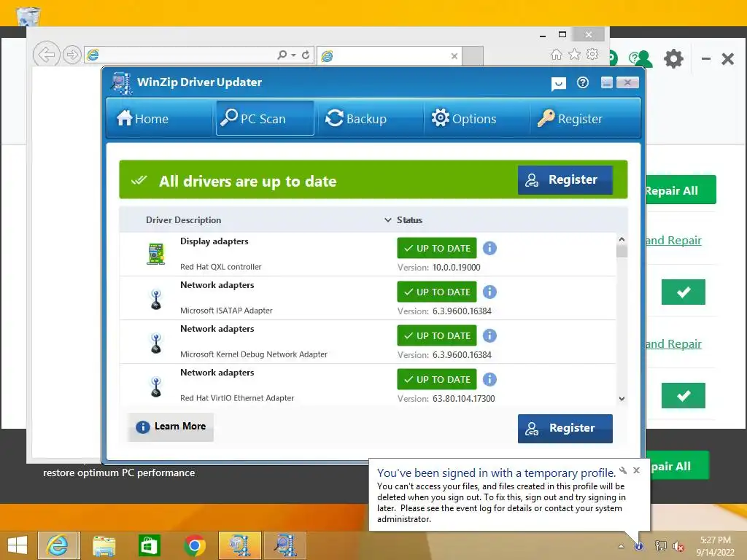The image size is (747, 560).
Task: Click the Learn More button
Action: (171, 427)
